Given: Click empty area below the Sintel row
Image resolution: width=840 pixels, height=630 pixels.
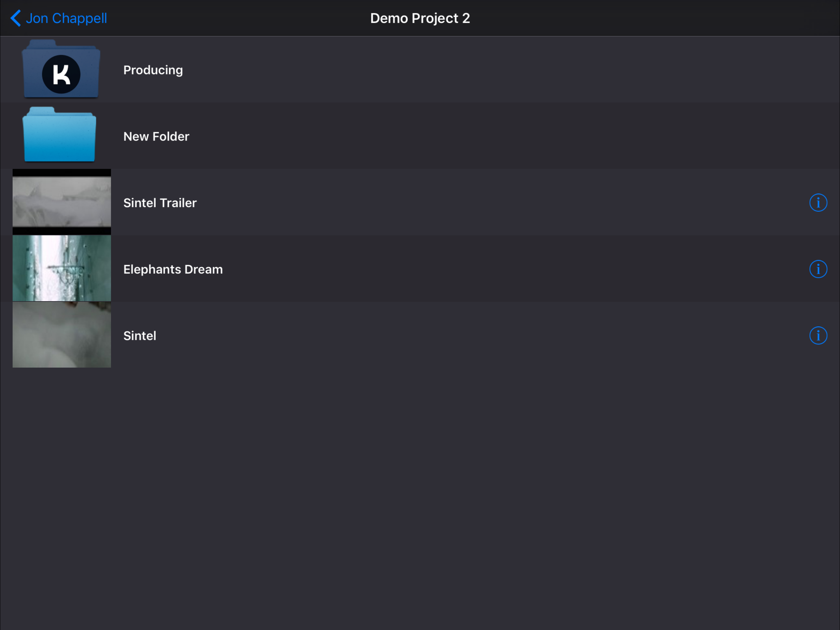Looking at the screenshot, I should tap(420, 498).
